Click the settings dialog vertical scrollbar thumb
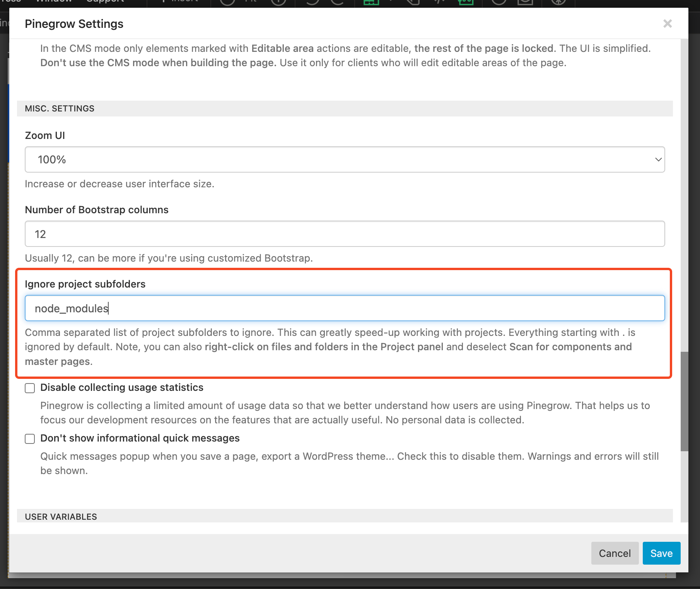Image resolution: width=700 pixels, height=589 pixels. (x=684, y=401)
